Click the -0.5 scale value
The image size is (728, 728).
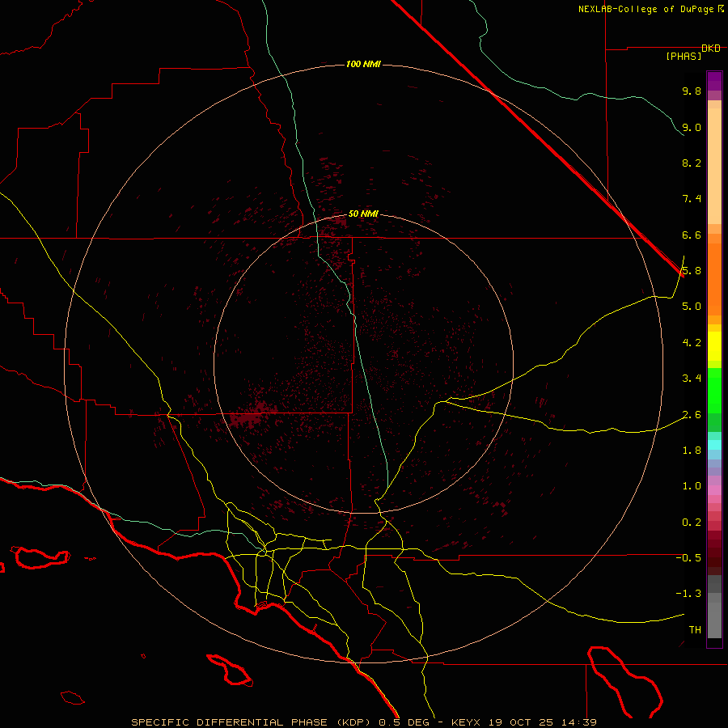[x=688, y=558]
